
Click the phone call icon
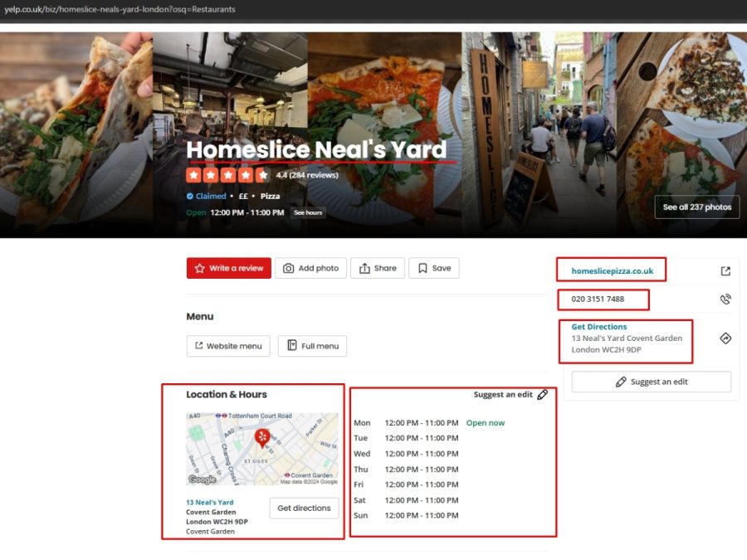pos(725,299)
